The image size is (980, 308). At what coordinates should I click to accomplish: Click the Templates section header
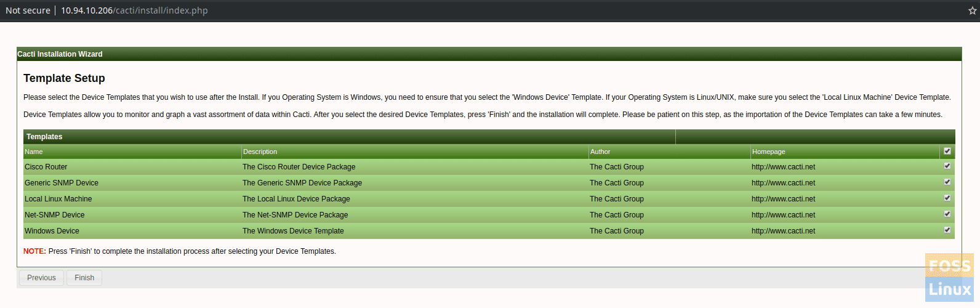(44, 137)
